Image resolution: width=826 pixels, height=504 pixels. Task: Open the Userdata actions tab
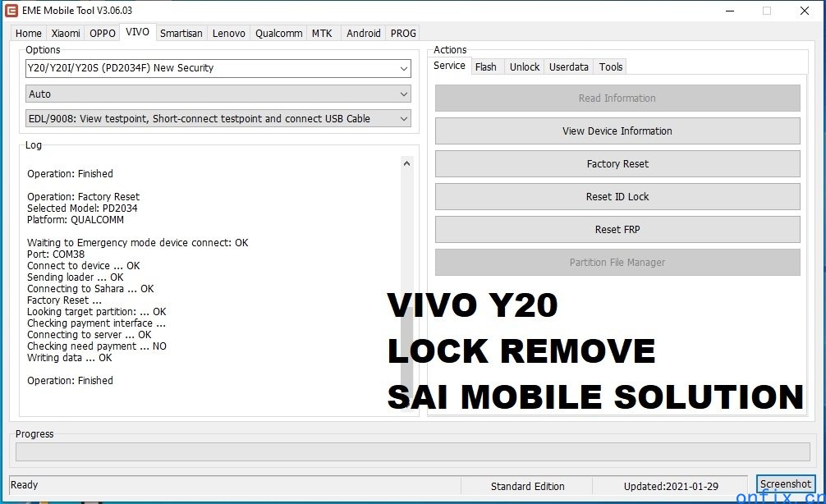pyautogui.click(x=569, y=66)
